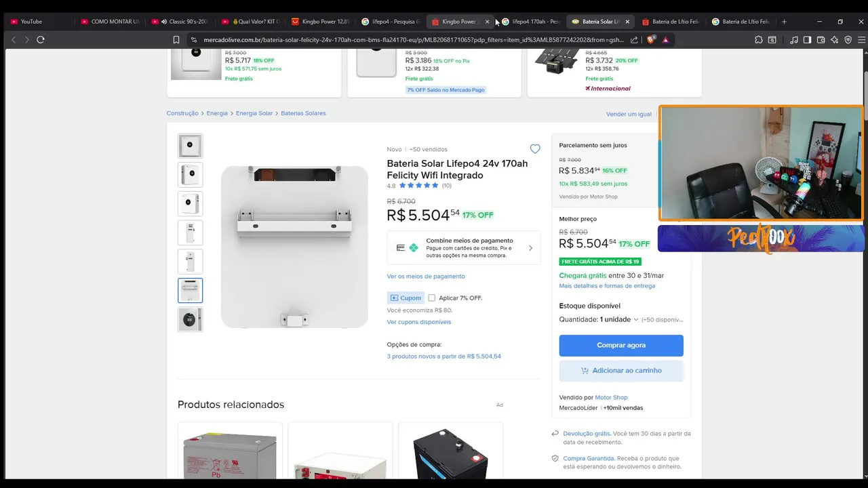868x488 pixels.
Task: Close the Bateria Solar active tab
Action: [627, 22]
